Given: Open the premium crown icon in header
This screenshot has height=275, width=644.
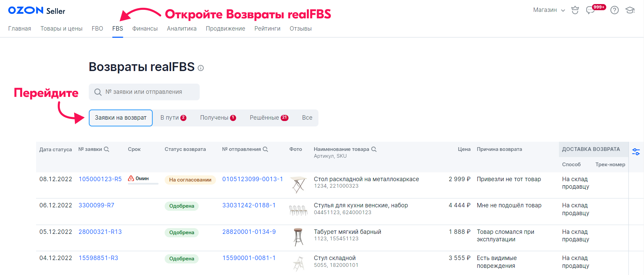Looking at the screenshot, I should (x=575, y=10).
